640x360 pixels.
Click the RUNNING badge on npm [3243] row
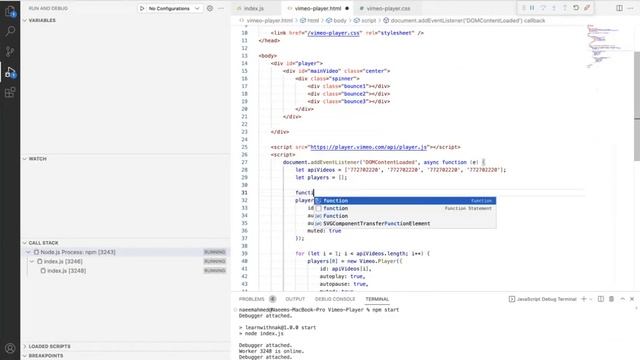215,252
